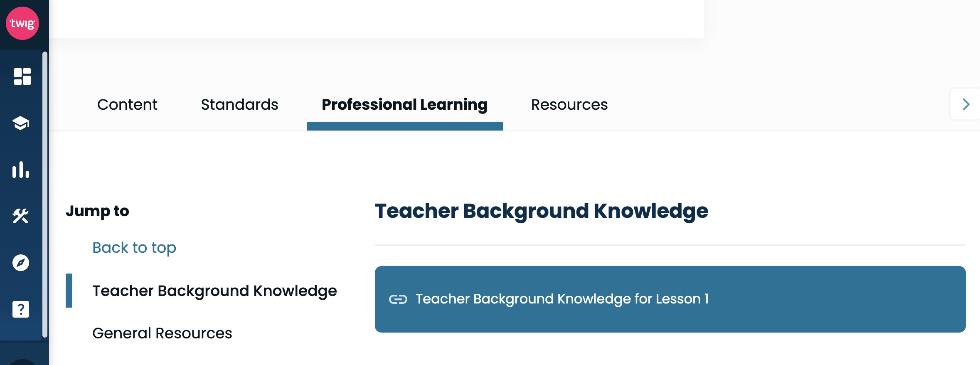Click the Twig logo
Viewport: 980px width, 365px height.
(22, 23)
